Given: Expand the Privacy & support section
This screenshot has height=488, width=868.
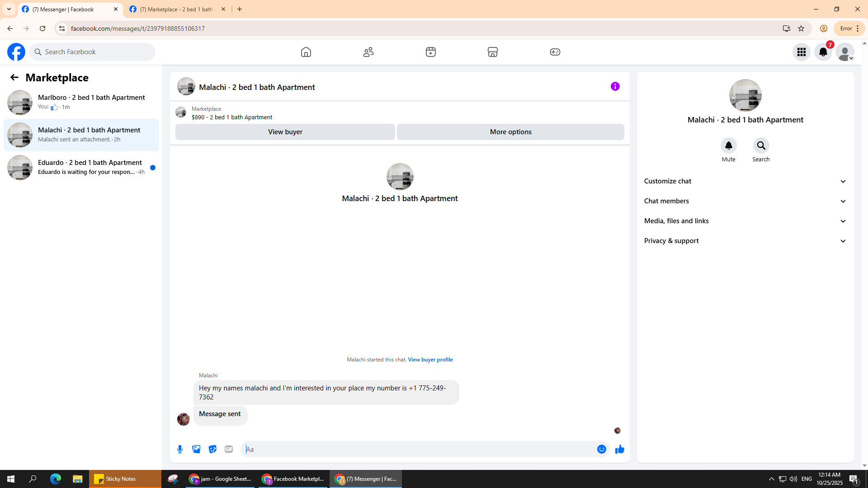Looking at the screenshot, I should [x=745, y=241].
